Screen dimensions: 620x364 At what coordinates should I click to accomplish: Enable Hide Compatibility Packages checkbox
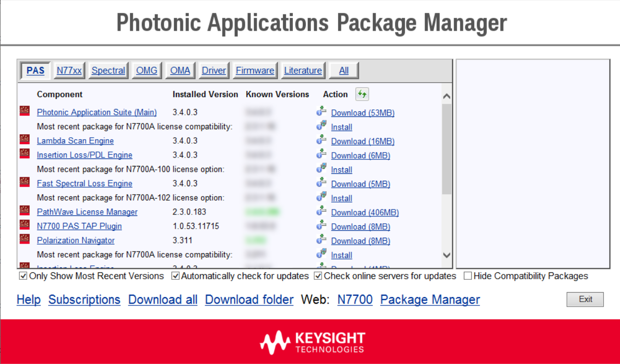click(x=467, y=276)
